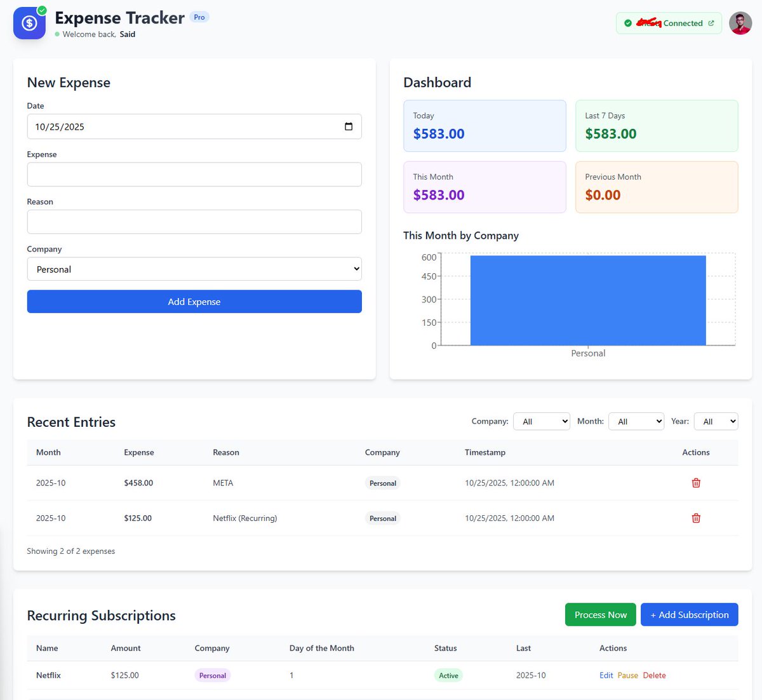This screenshot has width=762, height=700.
Task: Click the Reason column header
Action: coord(226,452)
